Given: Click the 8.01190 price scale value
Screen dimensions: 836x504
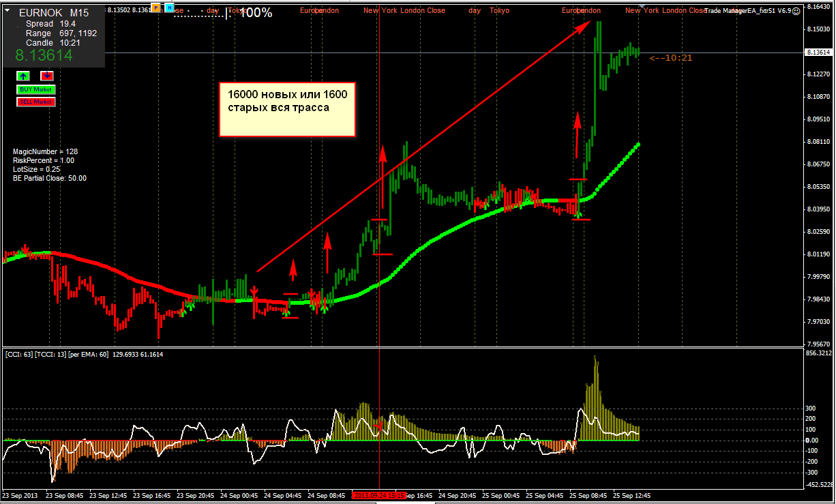Looking at the screenshot, I should [818, 254].
